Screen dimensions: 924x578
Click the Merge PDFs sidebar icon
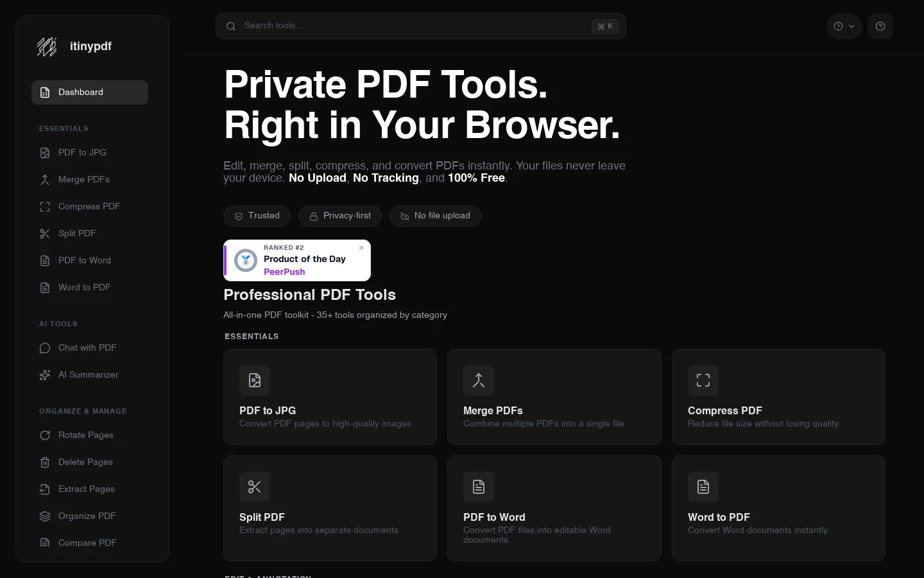click(x=45, y=180)
